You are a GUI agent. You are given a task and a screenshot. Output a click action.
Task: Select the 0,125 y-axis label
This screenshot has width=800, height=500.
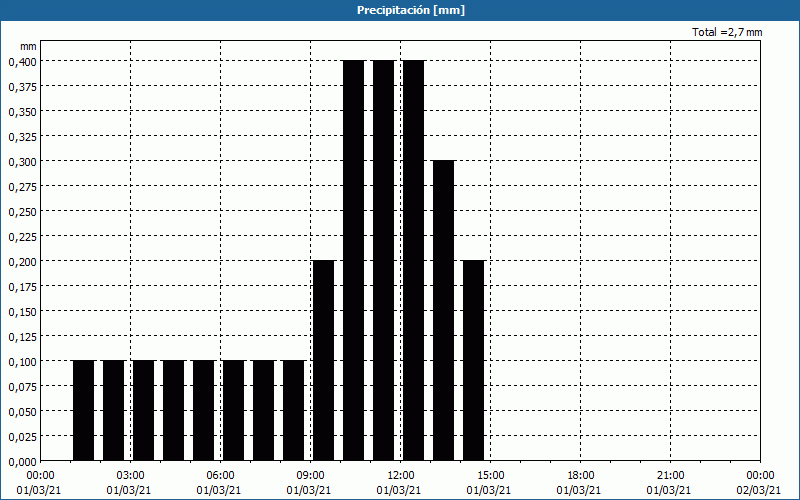(23, 336)
